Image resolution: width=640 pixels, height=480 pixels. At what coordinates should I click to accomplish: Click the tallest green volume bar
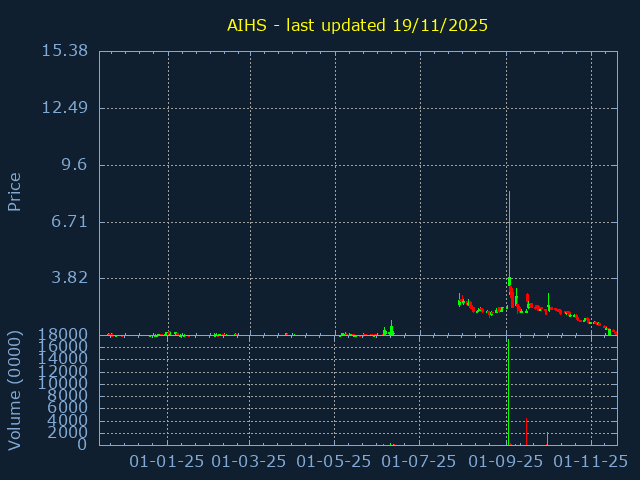[508, 395]
